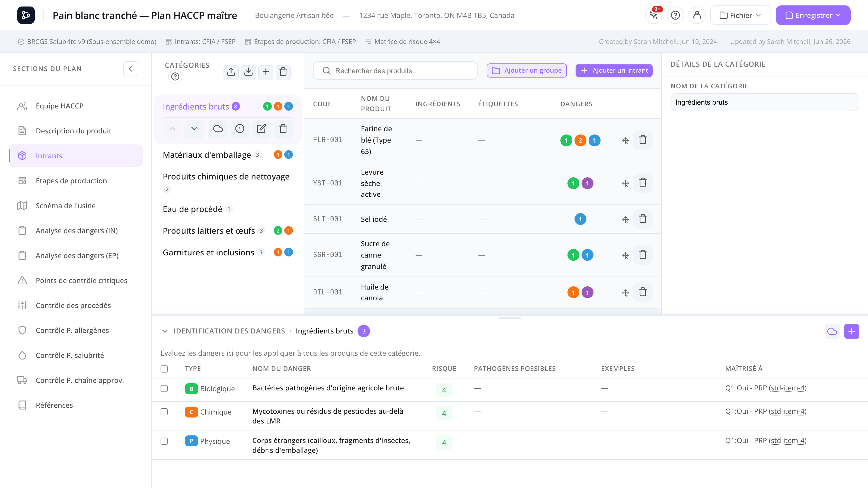This screenshot has height=488, width=868.
Task: Add a new category with plus icon
Action: 266,72
